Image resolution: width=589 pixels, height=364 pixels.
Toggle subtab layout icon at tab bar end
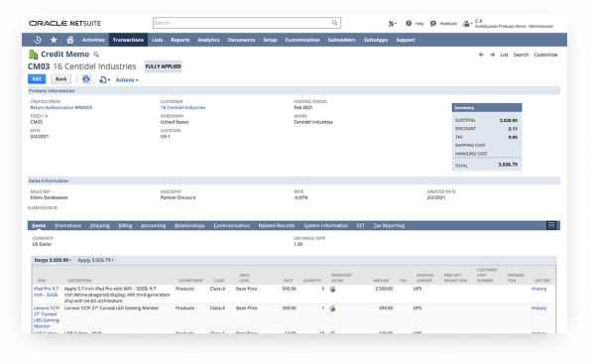pyautogui.click(x=551, y=225)
